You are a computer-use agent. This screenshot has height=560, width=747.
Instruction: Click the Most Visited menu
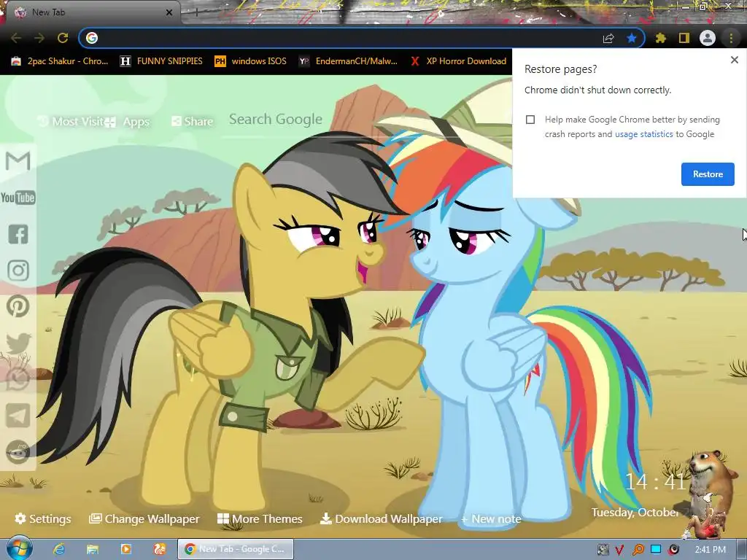(71, 122)
